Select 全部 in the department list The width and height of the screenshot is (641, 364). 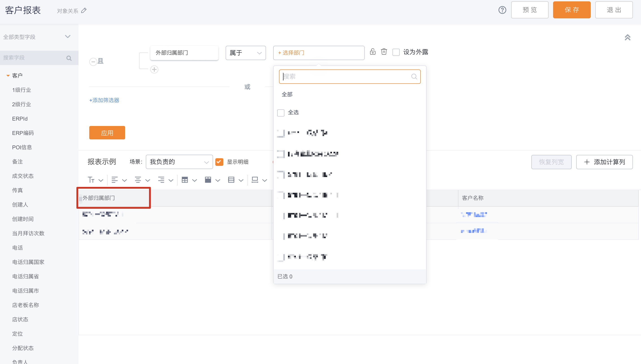pos(287,94)
